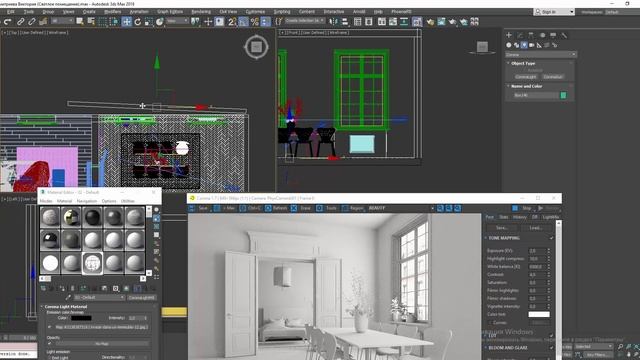The height and width of the screenshot is (360, 640).
Task: Open the Motion tab in command panel
Action: coord(542,36)
